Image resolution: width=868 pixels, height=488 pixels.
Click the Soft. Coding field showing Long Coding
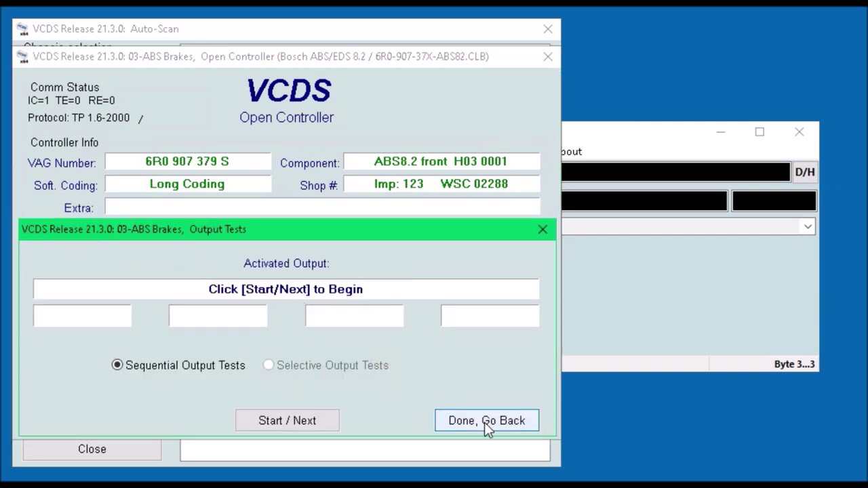point(187,184)
